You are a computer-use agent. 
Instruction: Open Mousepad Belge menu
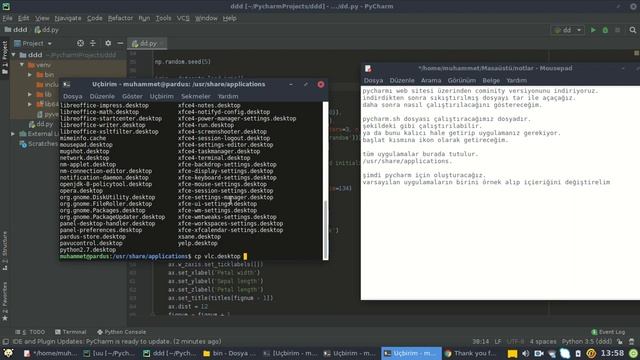click(x=491, y=80)
